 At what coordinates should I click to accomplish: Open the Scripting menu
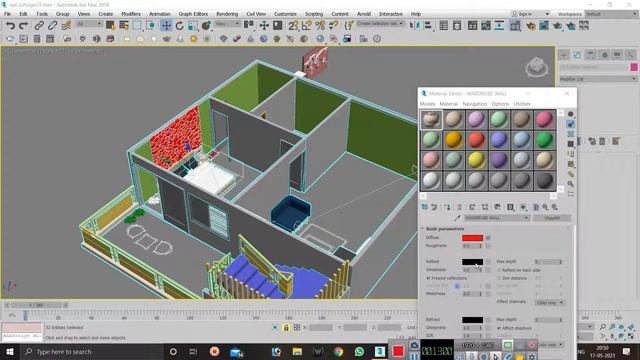(x=314, y=14)
